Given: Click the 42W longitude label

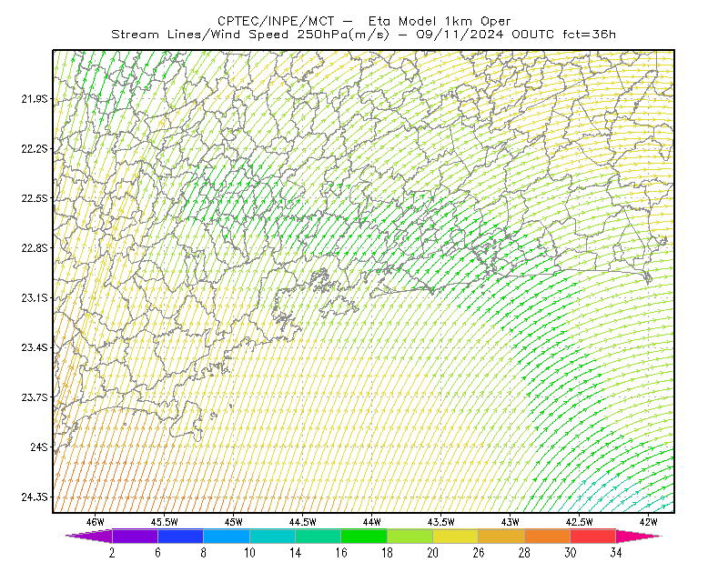Looking at the screenshot, I should tap(648, 522).
